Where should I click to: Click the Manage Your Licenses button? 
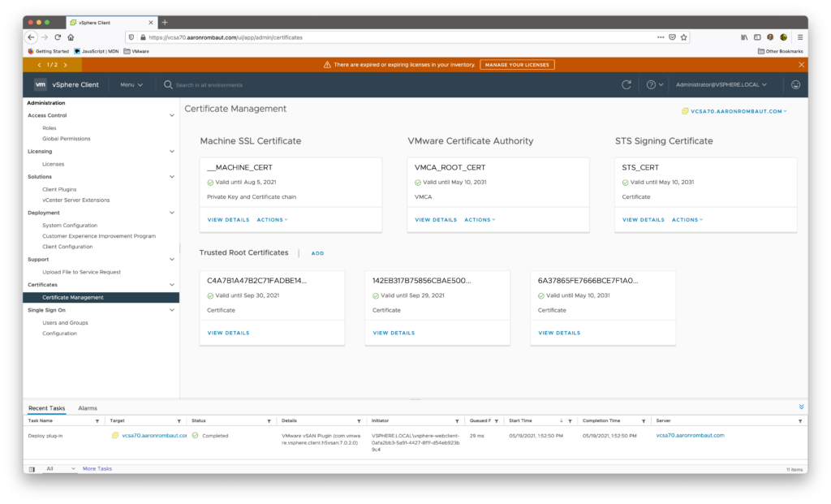coord(517,64)
